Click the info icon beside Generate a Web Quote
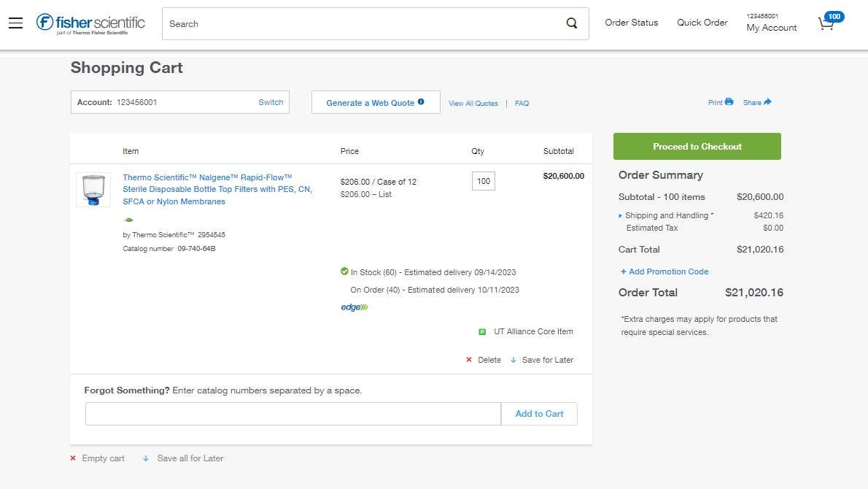 pyautogui.click(x=421, y=101)
